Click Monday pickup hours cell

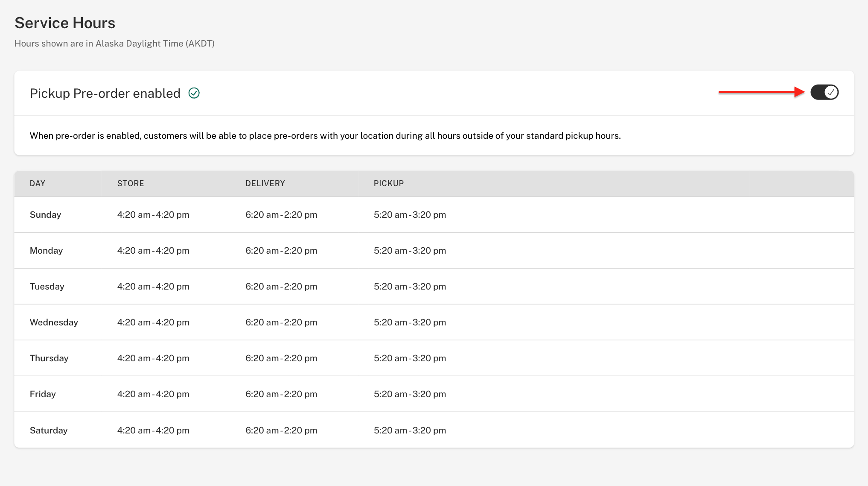(410, 251)
